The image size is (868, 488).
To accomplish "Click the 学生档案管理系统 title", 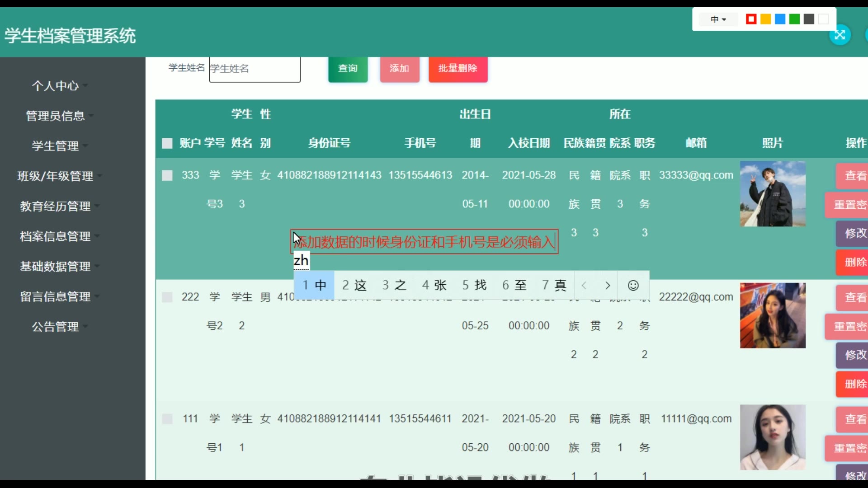I will 70,36.
